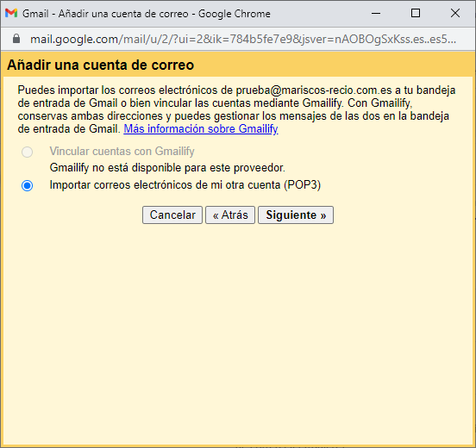This screenshot has height=448, width=476.
Task: Close the Añadir una cuenta window
Action: click(x=455, y=13)
